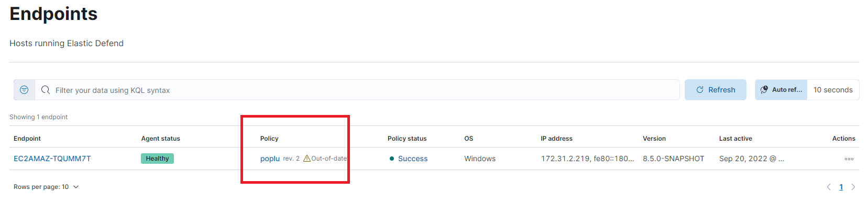
Task: Click the Out-of-date label
Action: (329, 159)
